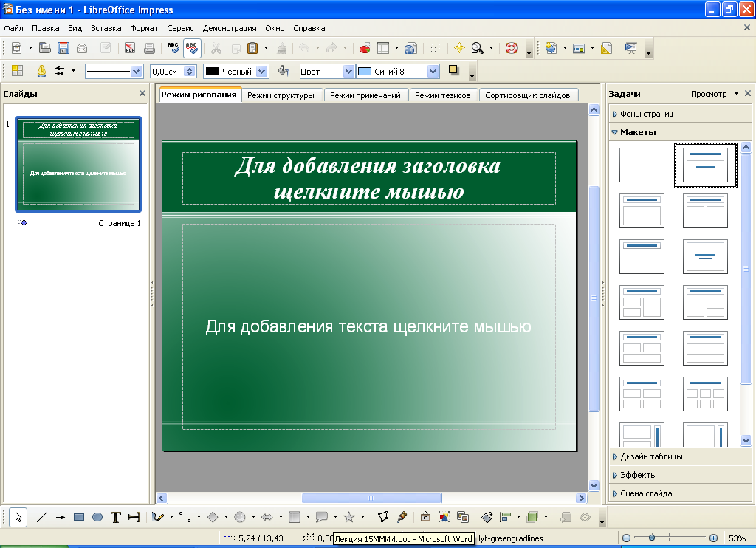Open a file with the Open folder icon
This screenshot has width=756, height=548.
tap(45, 48)
